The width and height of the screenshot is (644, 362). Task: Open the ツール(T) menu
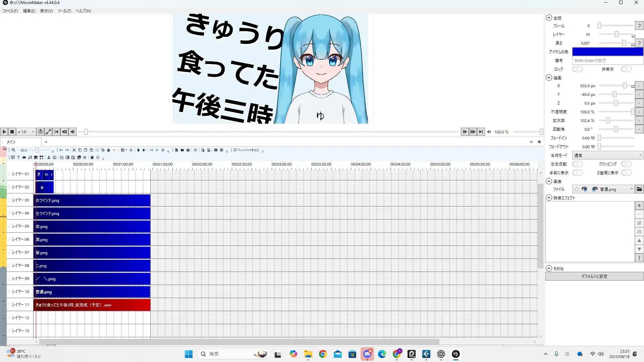pyautogui.click(x=64, y=11)
